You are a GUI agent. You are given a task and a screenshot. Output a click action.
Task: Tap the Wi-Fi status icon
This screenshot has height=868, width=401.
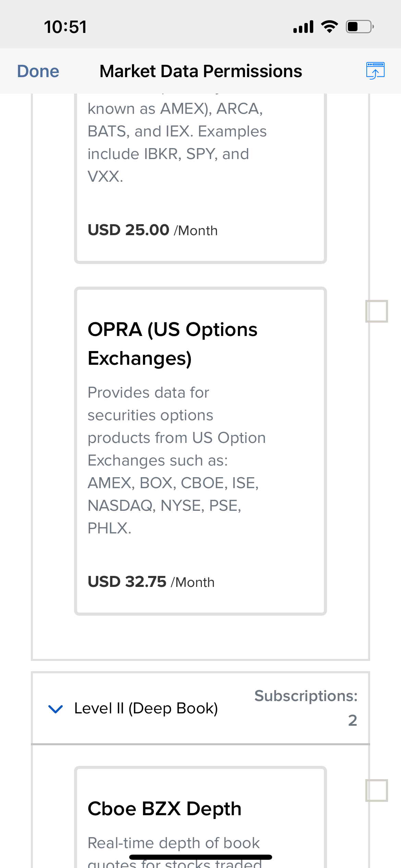[329, 26]
